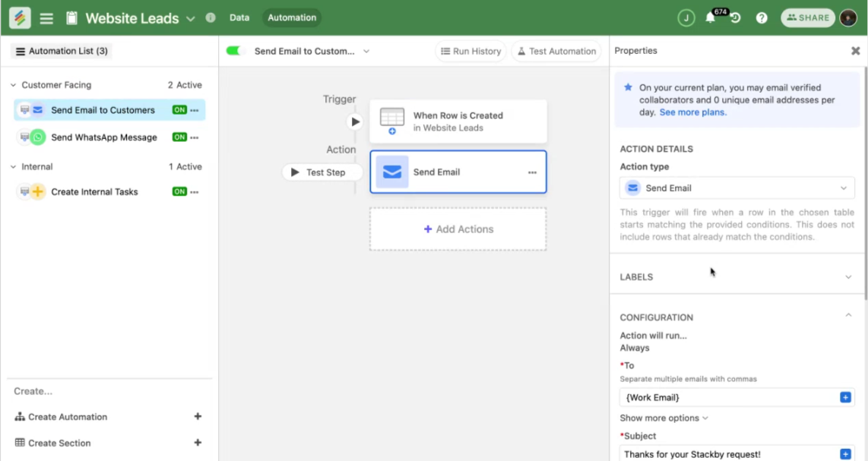This screenshot has width=868, height=461.
Task: Collapse the Customer Facing section
Action: click(13, 85)
